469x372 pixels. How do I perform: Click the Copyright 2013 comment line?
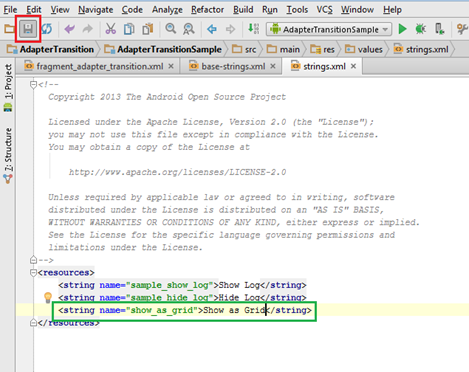coord(167,97)
